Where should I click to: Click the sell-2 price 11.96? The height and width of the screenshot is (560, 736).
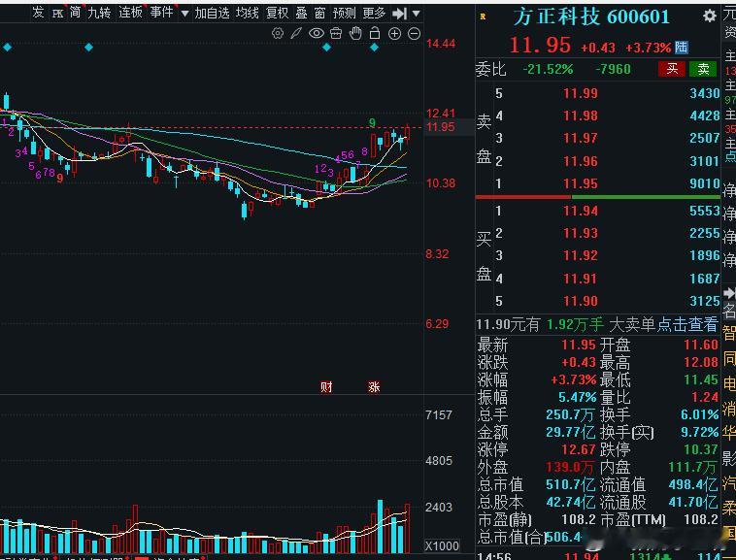[x=581, y=161]
